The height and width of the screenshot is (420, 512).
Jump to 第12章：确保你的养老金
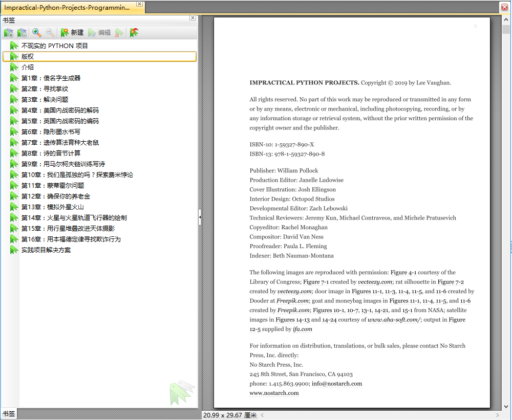(56, 196)
